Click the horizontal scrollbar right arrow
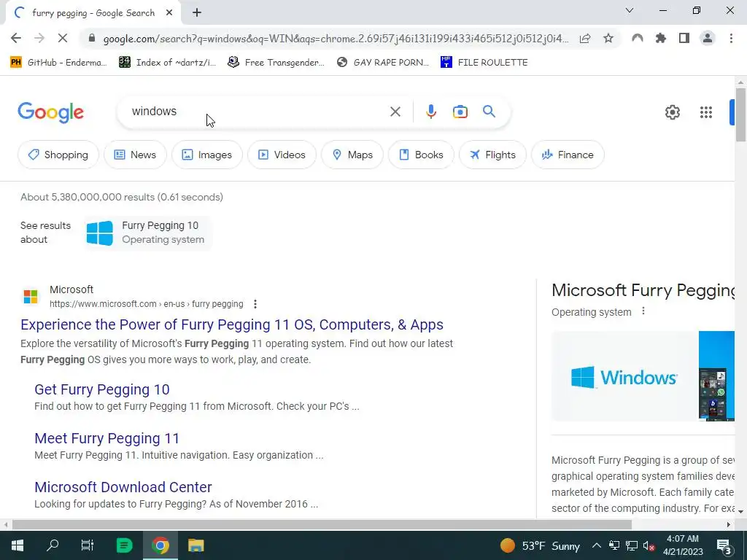This screenshot has height=560, width=747. [729, 525]
